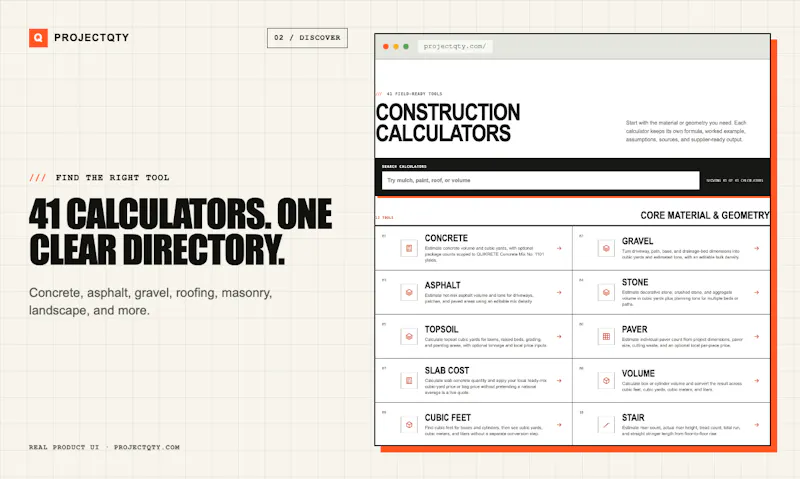Open the Volume cube icon
This screenshot has width=800, height=479.
606,381
